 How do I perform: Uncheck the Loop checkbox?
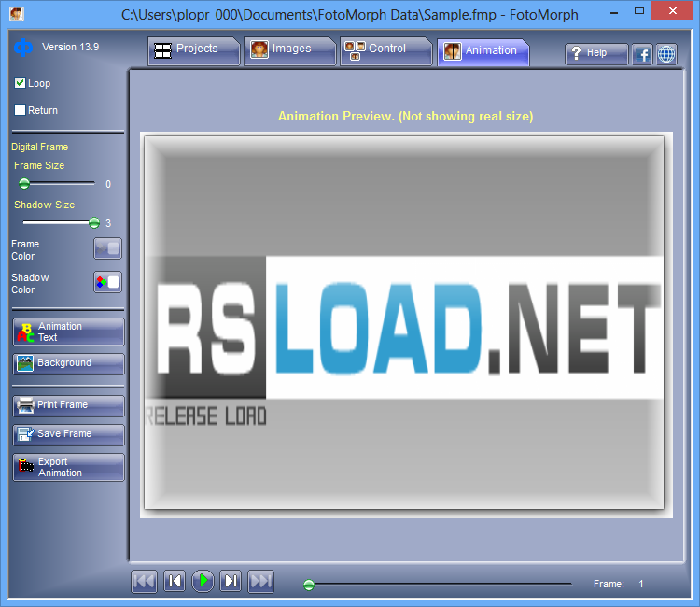[21, 82]
